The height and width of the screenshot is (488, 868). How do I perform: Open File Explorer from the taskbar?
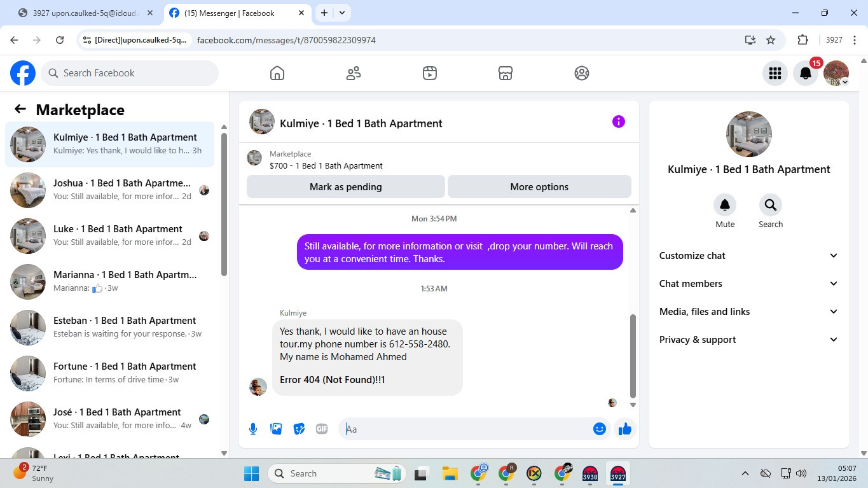tap(450, 473)
